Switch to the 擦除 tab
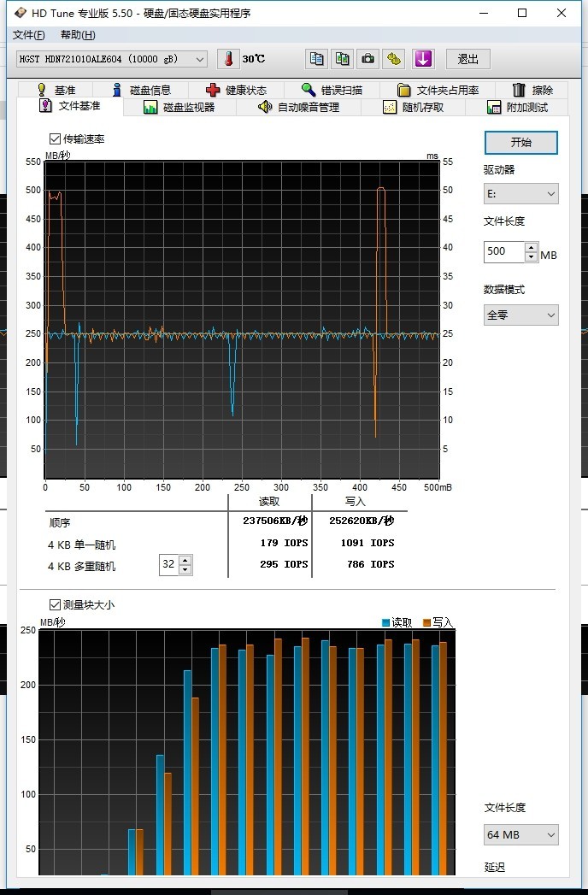The width and height of the screenshot is (588, 895). pyautogui.click(x=532, y=90)
